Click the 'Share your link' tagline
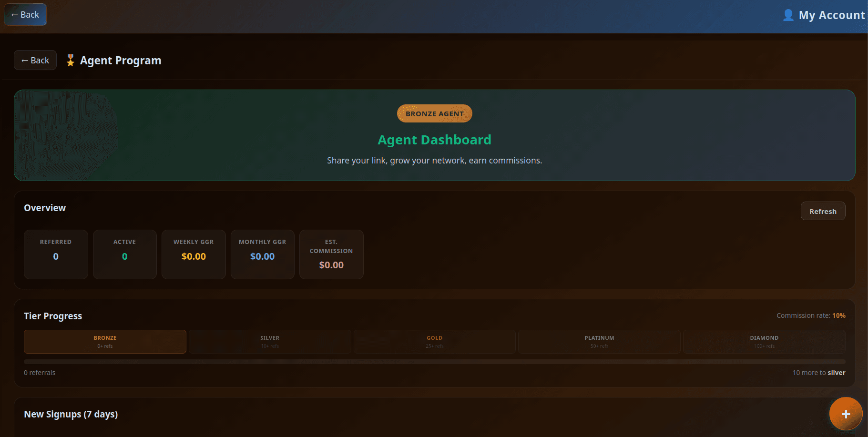The width and height of the screenshot is (868, 437). 434,161
